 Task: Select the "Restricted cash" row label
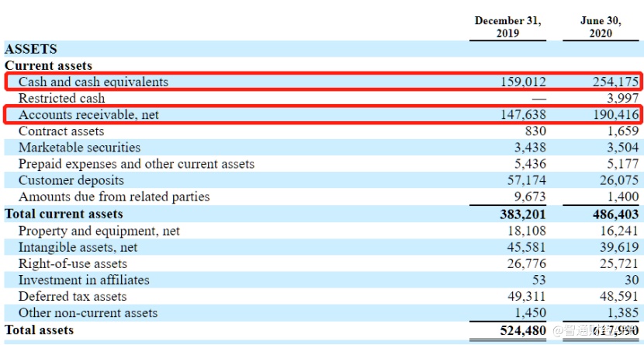point(61,98)
